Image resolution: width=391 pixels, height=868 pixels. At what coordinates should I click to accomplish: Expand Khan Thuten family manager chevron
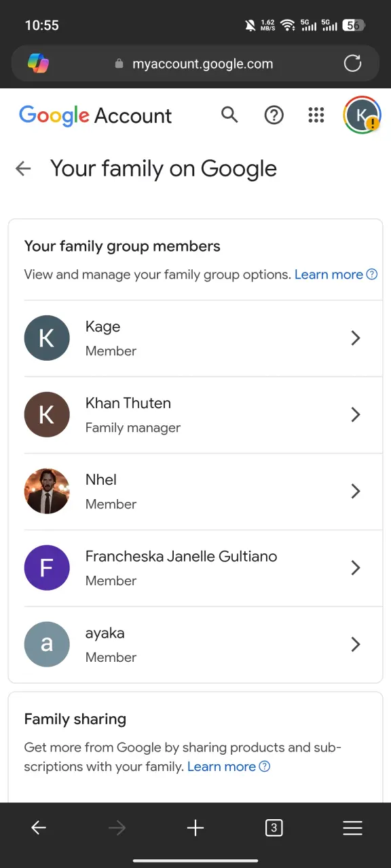point(355,414)
